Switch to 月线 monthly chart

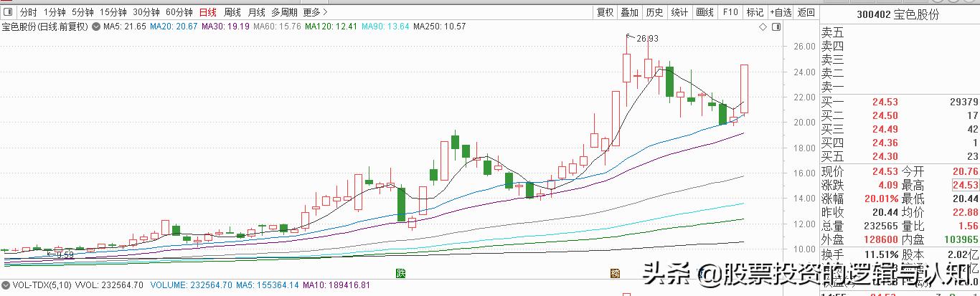(256, 12)
